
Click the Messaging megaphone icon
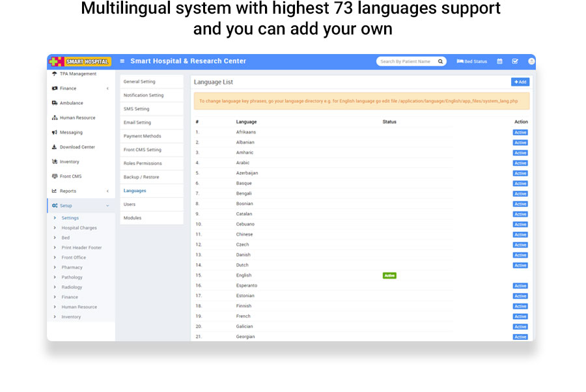click(55, 132)
